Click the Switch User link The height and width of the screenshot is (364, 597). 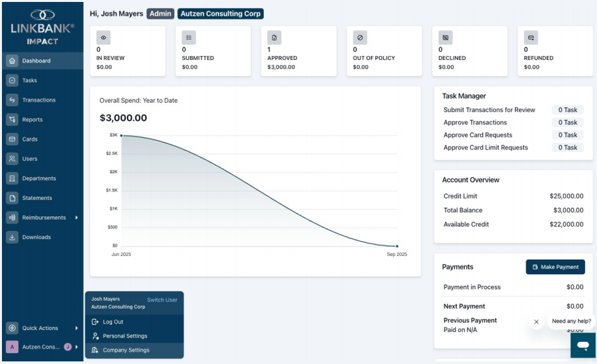pos(162,300)
